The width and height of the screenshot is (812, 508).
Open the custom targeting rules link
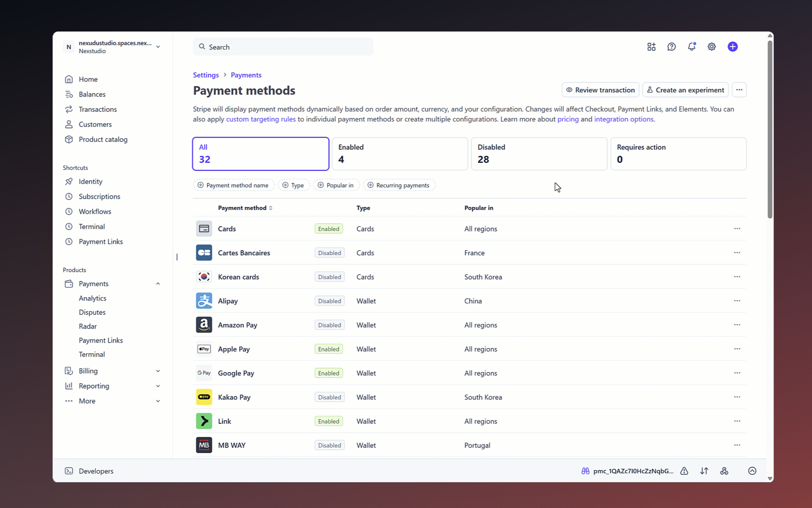coord(261,119)
